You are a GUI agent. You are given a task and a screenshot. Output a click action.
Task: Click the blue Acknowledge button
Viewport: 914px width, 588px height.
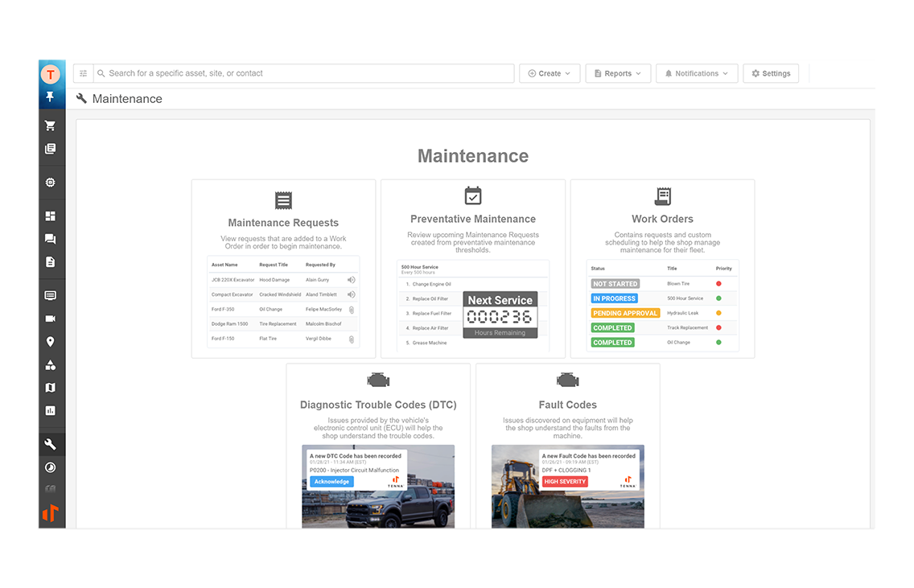(x=331, y=481)
